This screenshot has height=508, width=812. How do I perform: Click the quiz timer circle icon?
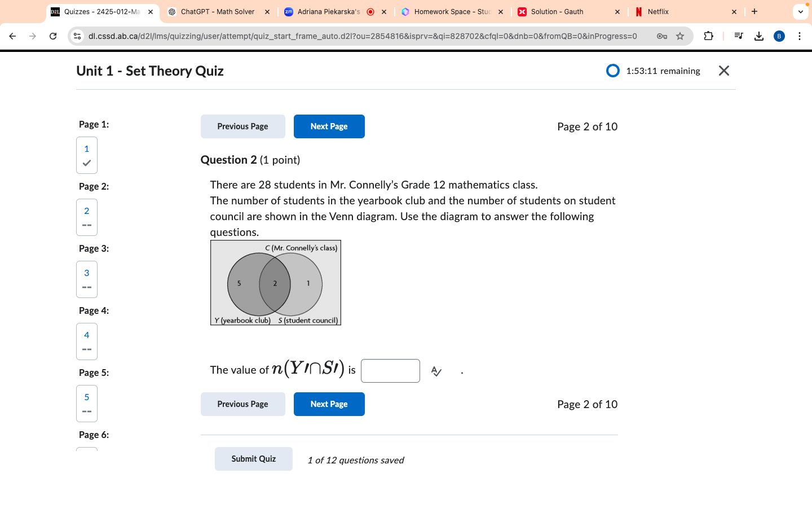(613, 71)
